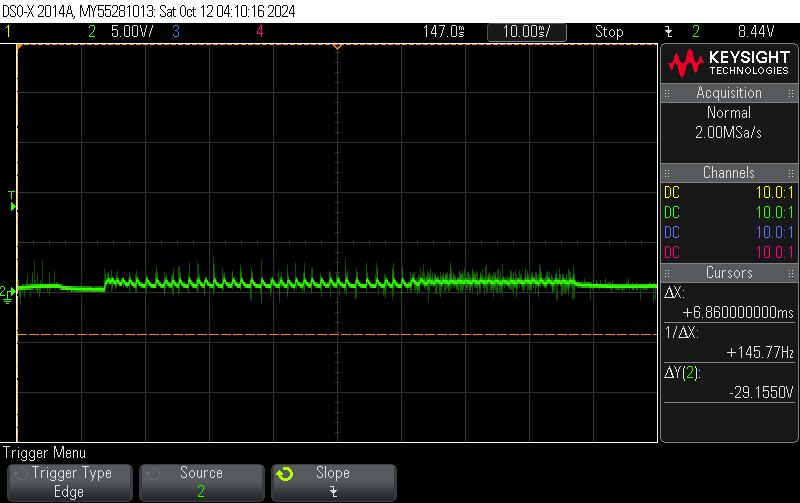Click the ΔY(2) -29.1550V value
The image size is (800, 503).
(761, 392)
